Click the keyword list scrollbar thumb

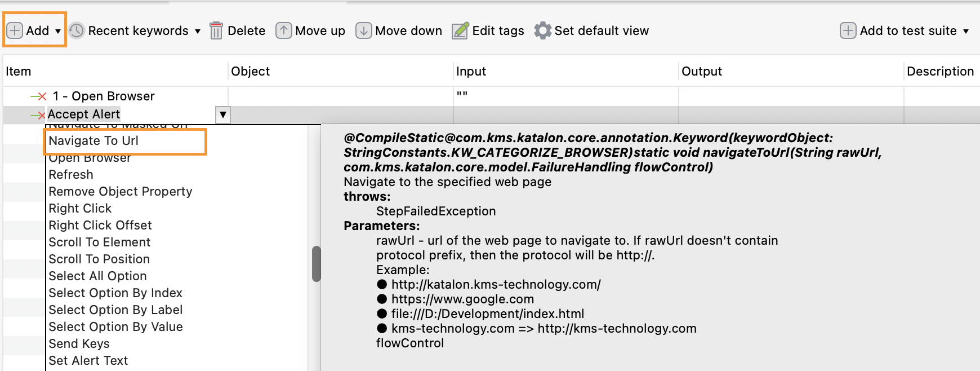pyautogui.click(x=317, y=263)
